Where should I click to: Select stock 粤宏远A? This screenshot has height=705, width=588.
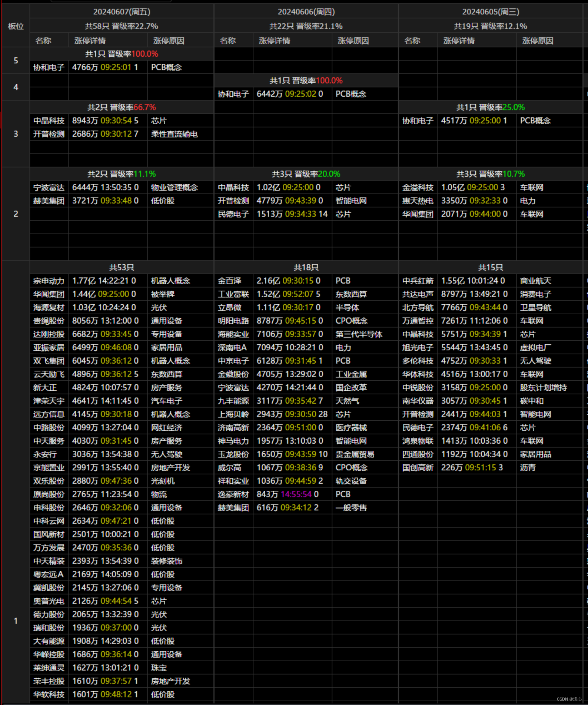pos(49,575)
